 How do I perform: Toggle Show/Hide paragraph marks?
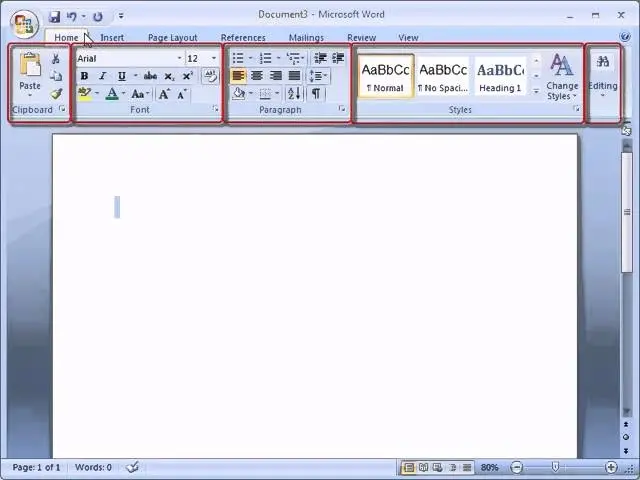pos(316,94)
